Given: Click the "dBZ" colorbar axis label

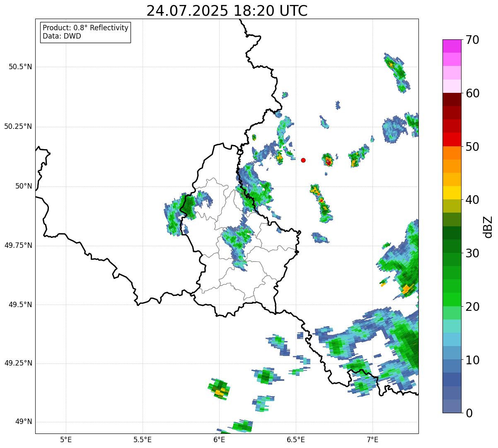Looking at the screenshot, I should coord(488,226).
